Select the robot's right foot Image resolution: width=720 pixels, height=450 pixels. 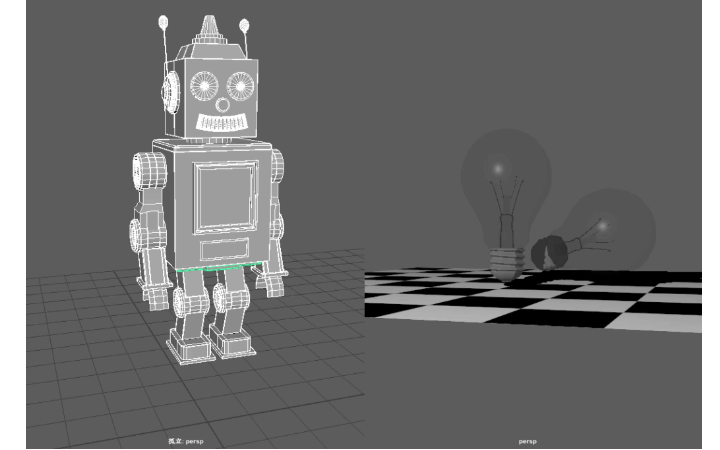[231, 342]
